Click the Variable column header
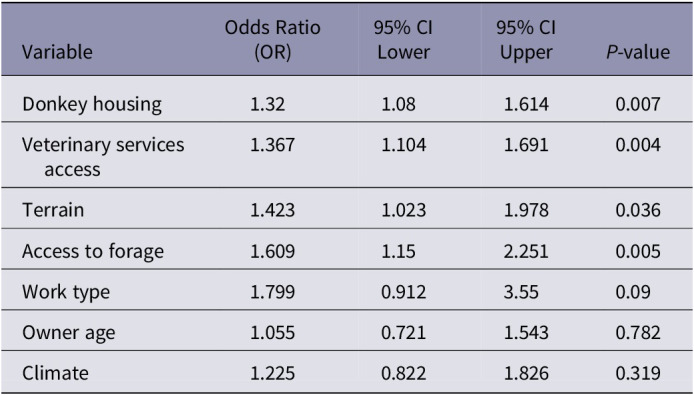 [58, 52]
